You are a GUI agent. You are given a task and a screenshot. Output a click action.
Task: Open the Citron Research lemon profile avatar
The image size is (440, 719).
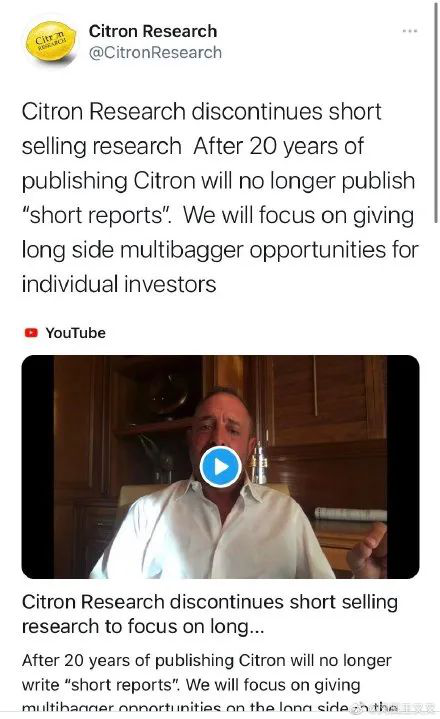[x=50, y=41]
